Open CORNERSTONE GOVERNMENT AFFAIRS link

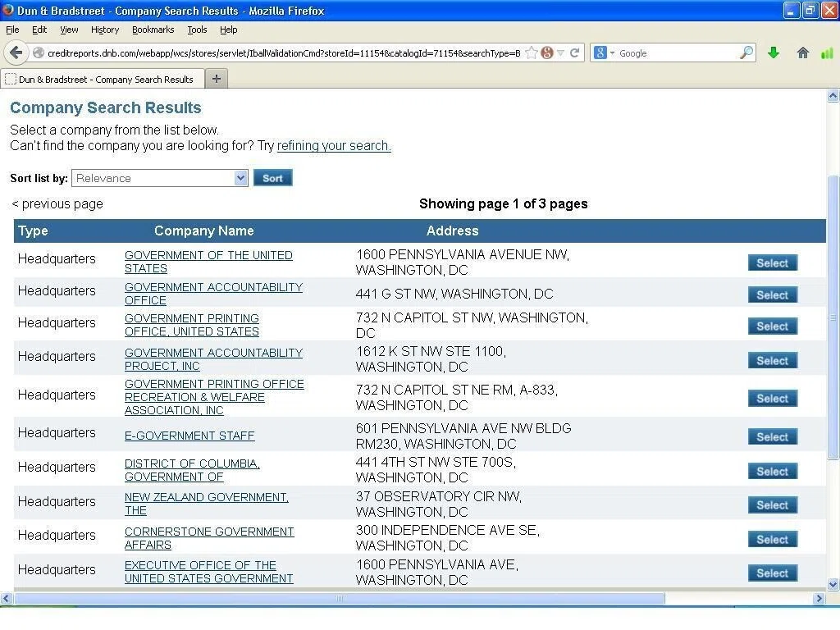209,538
